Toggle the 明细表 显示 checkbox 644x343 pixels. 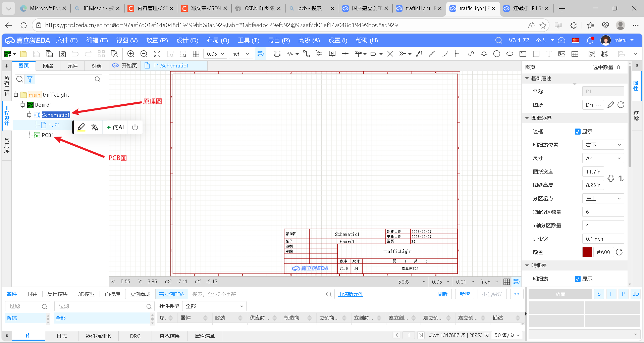tap(578, 279)
